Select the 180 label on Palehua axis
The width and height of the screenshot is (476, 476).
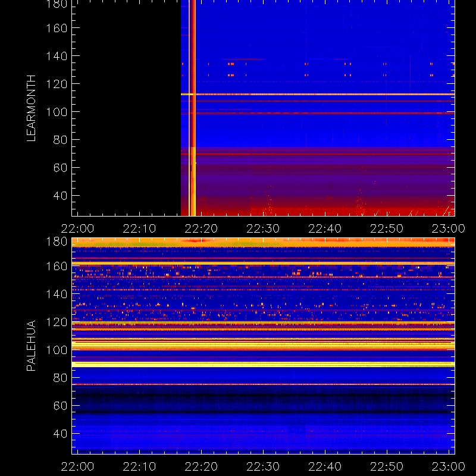(57, 242)
